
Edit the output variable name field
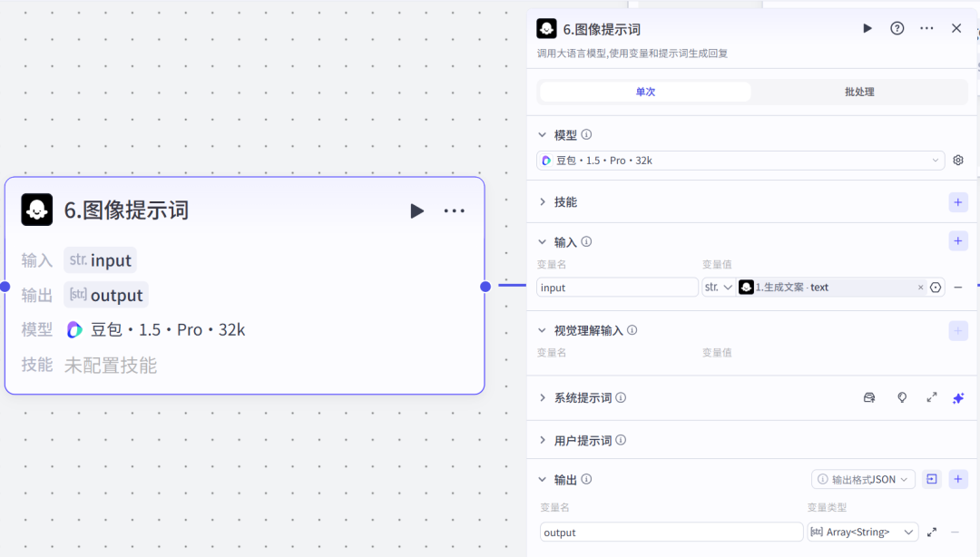pyautogui.click(x=671, y=532)
